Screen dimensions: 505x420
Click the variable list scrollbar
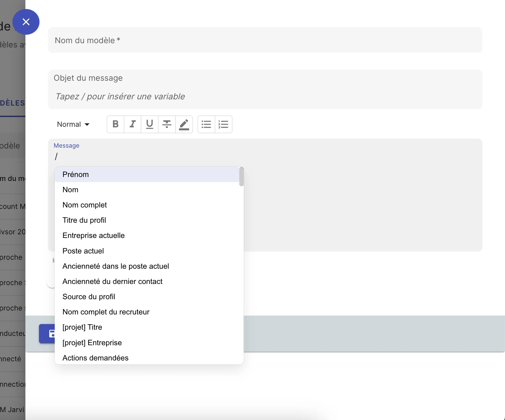click(x=241, y=176)
